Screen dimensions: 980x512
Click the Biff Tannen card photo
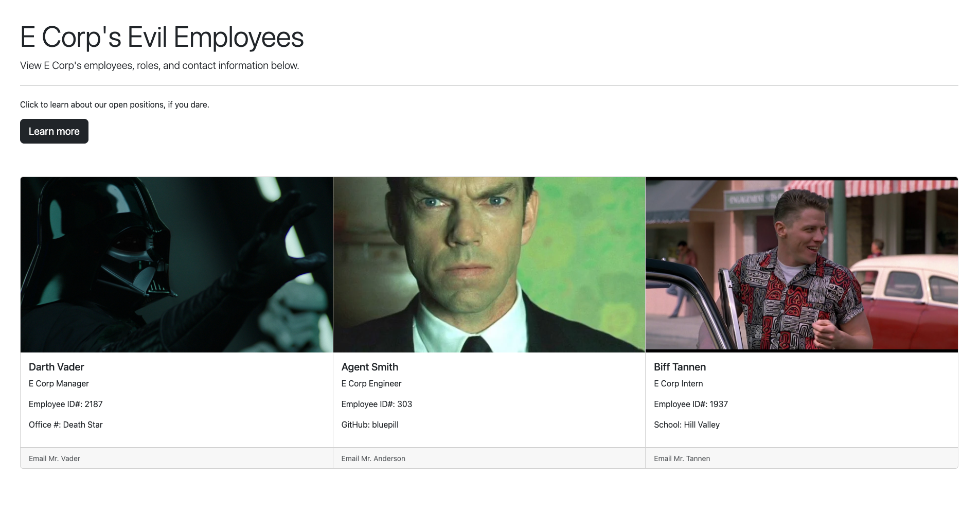[x=801, y=264]
